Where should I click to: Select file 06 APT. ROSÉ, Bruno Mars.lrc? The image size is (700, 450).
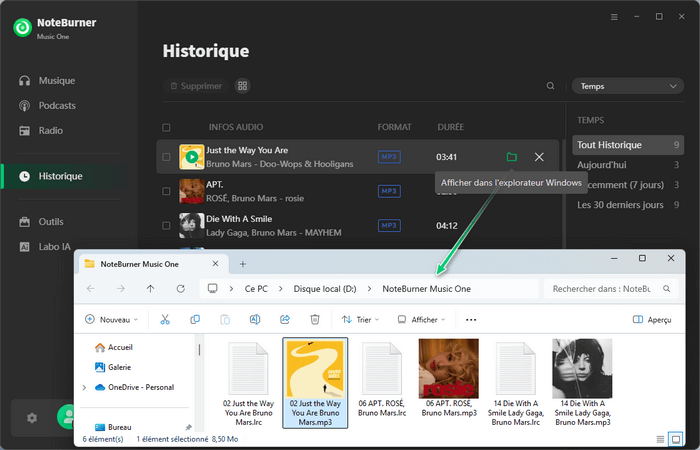coord(382,379)
